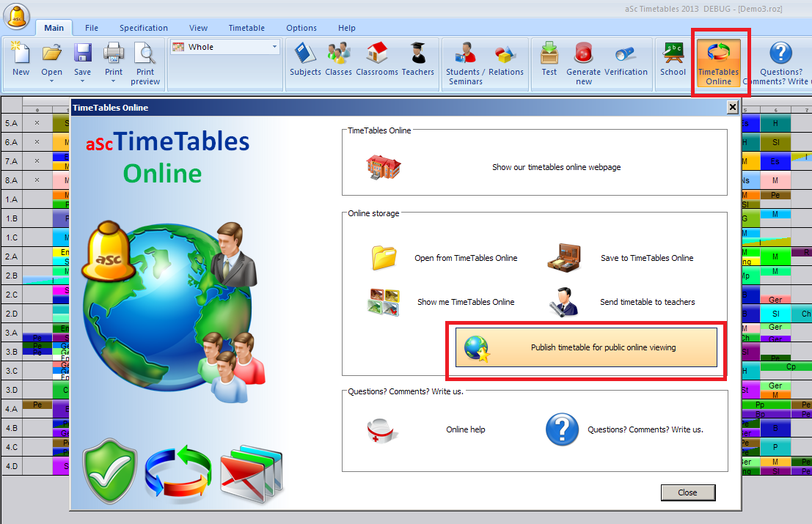Open Online help in the dialog
The width and height of the screenshot is (812, 524).
click(466, 429)
